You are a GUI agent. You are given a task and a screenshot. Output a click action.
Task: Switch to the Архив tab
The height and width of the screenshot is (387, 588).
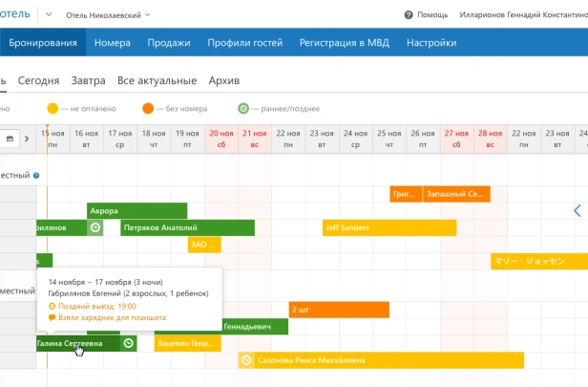(224, 80)
